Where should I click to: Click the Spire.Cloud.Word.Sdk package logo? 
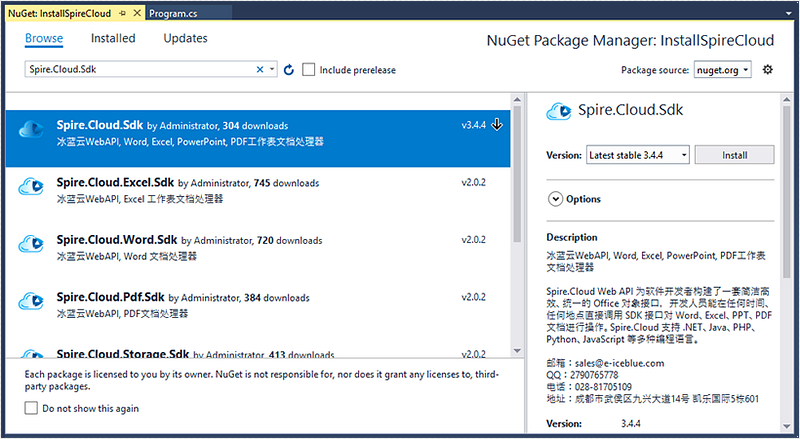pyautogui.click(x=31, y=244)
